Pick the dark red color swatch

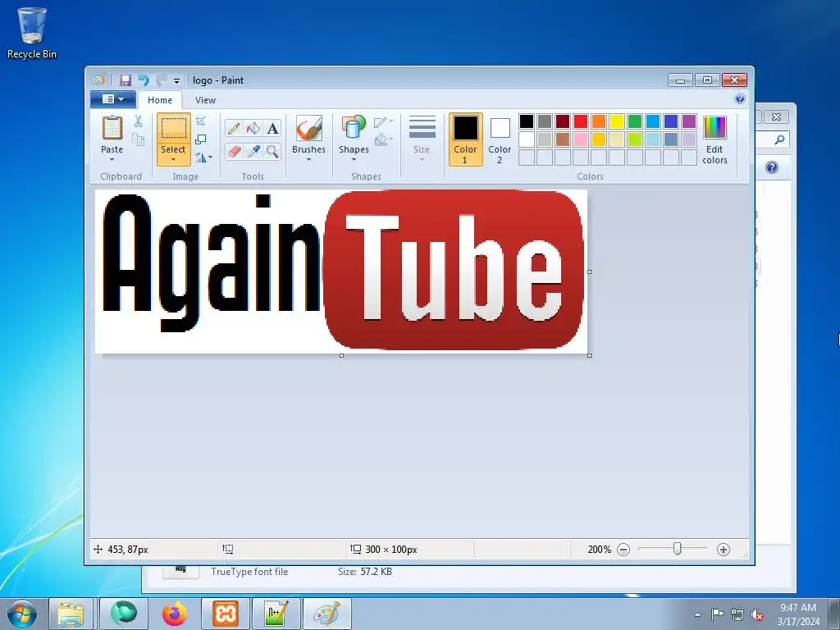(x=563, y=121)
